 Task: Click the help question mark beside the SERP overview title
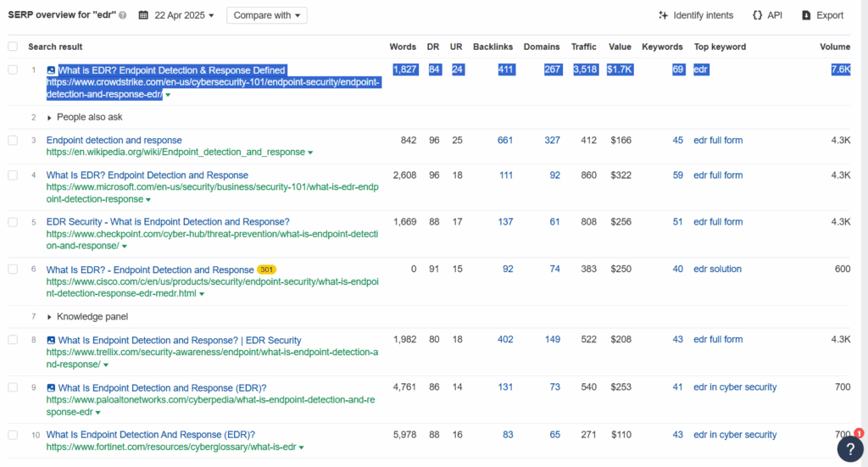click(x=123, y=15)
